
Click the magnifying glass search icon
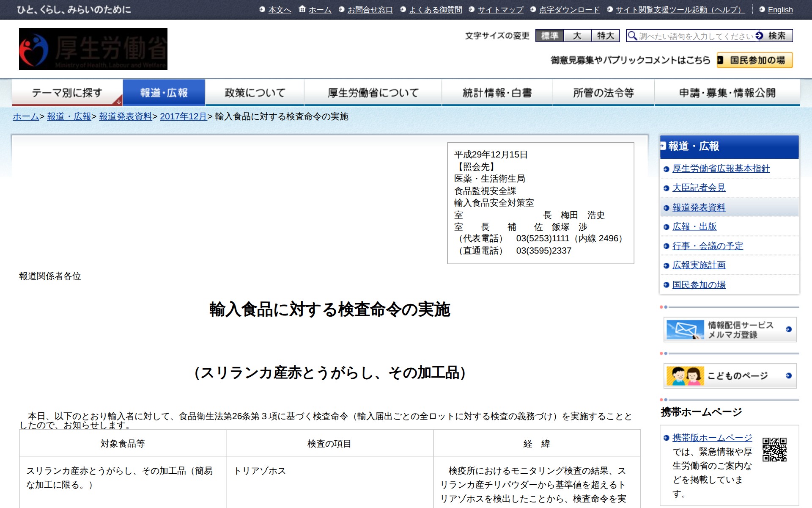(x=633, y=36)
